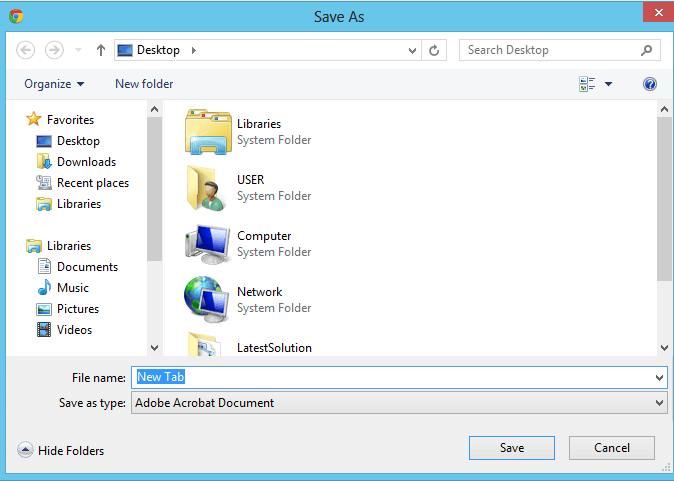Change your view icon
This screenshot has width=674, height=481.
click(x=587, y=84)
